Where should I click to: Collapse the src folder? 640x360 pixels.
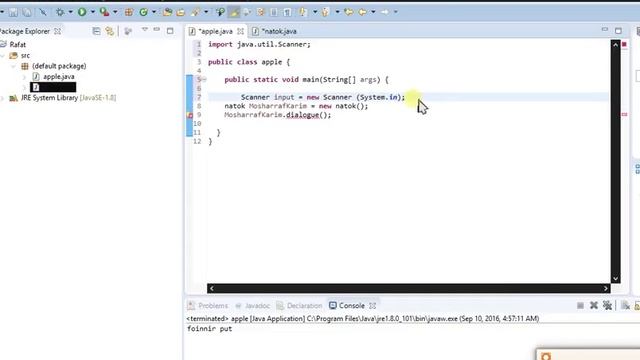(3, 55)
